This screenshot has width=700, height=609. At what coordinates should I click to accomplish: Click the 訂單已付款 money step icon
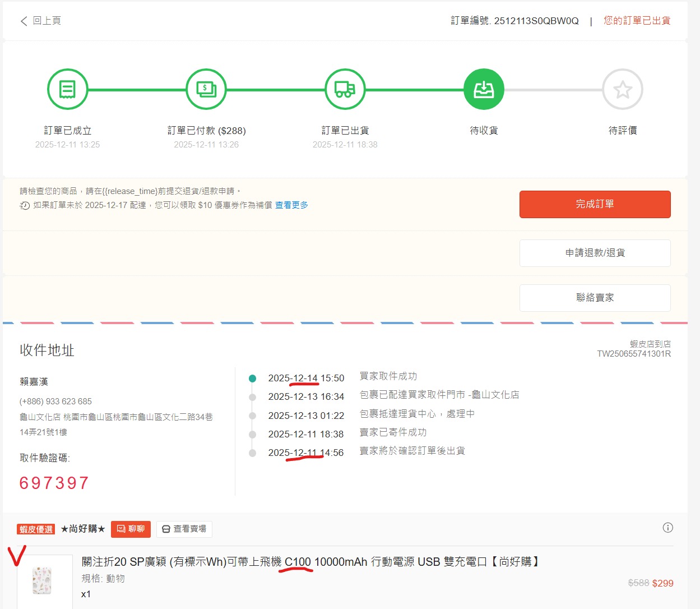click(x=206, y=90)
